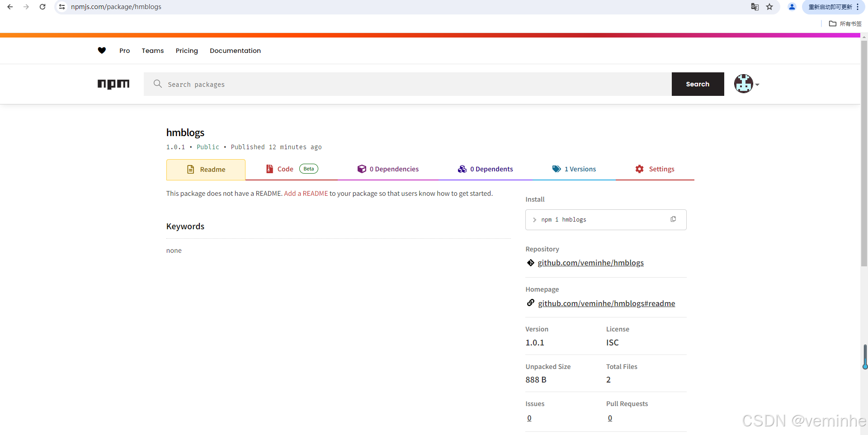
Task: Click the browser back arrow
Action: point(10,7)
